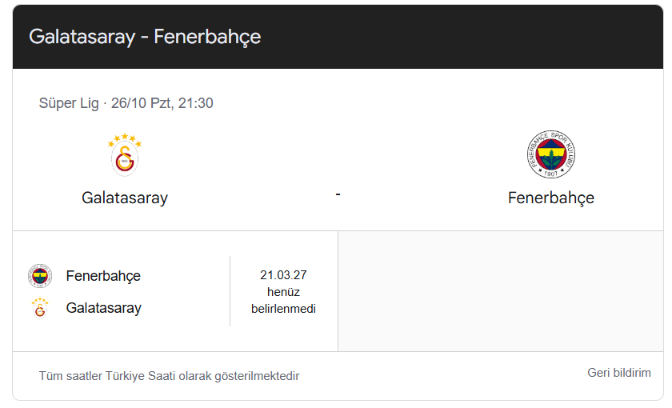
Task: Select the small Galatasaray badge in fixture row
Action: [40, 308]
